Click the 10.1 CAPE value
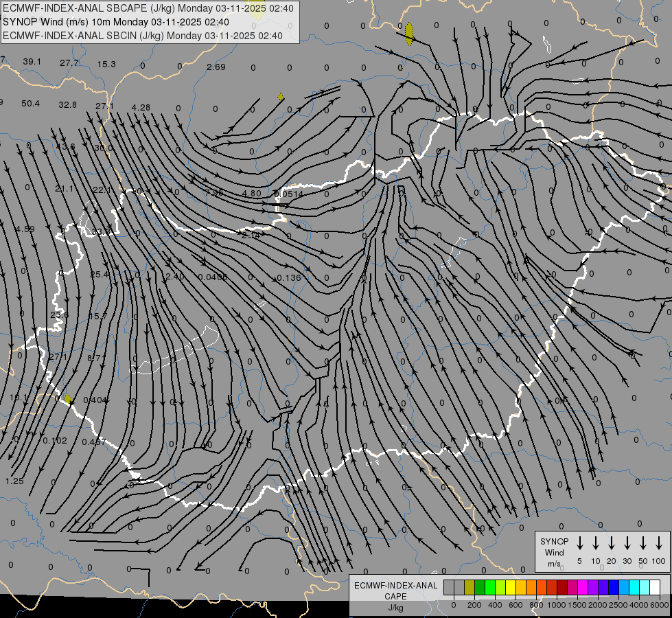This screenshot has width=672, height=618. [19, 398]
